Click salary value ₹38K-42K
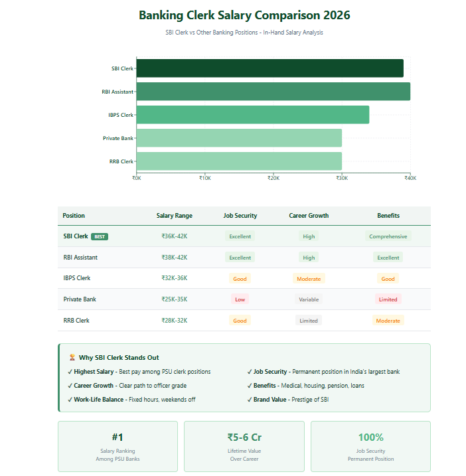Viewport: 466px width, 476px height. (175, 258)
